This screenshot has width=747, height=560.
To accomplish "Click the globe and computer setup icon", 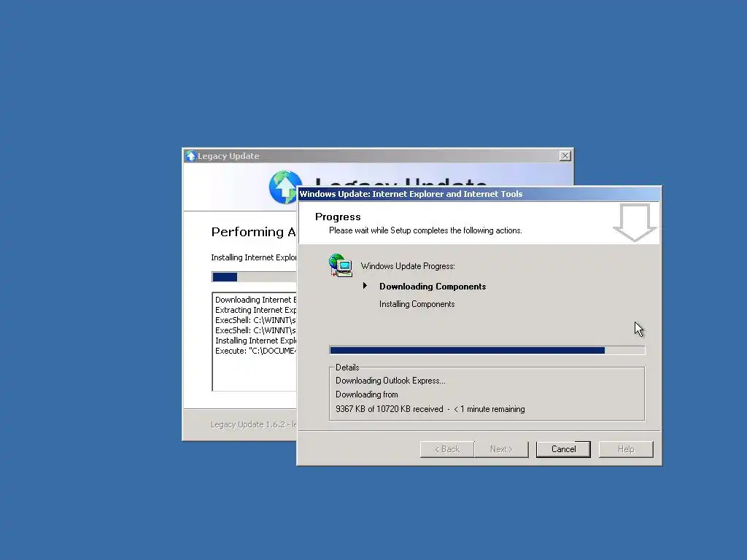I will pyautogui.click(x=340, y=265).
